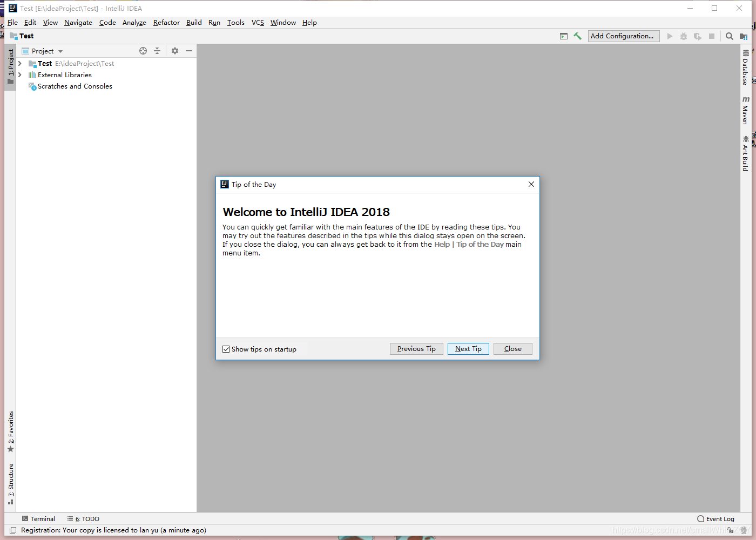The width and height of the screenshot is (756, 540).
Task: Click the Test folder icon in navigation bar
Action: tap(13, 36)
